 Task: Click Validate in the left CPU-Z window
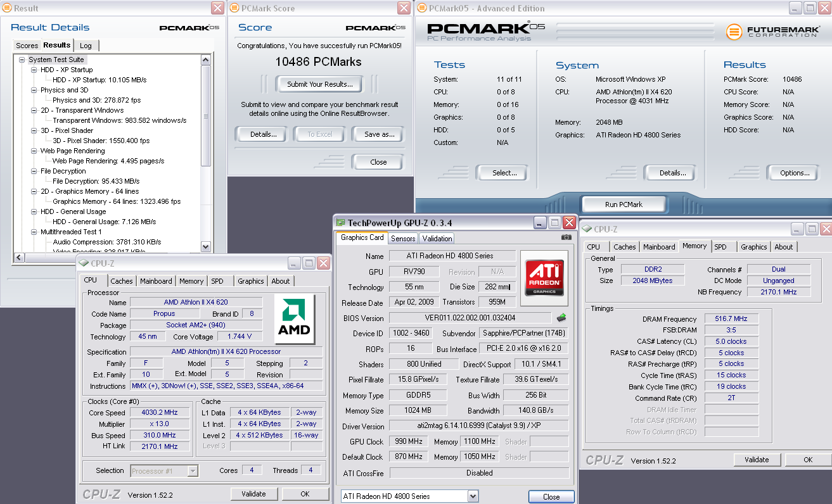(254, 494)
